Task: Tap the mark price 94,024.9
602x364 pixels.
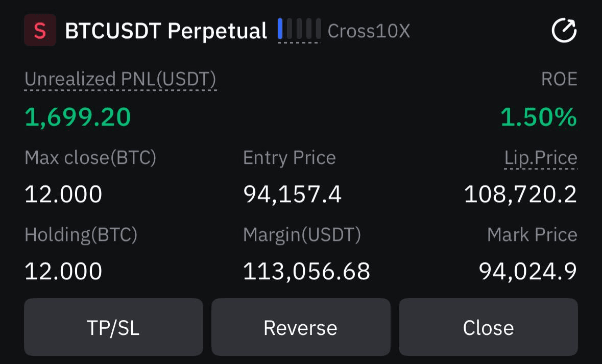Action: point(528,271)
